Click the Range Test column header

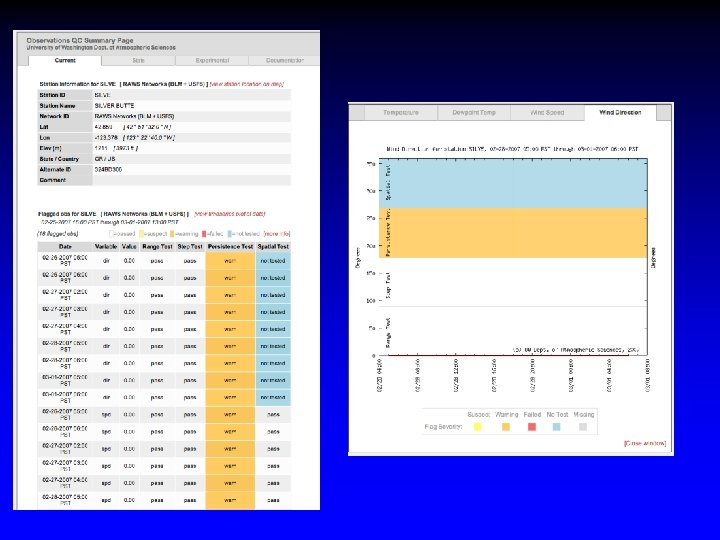[157, 247]
